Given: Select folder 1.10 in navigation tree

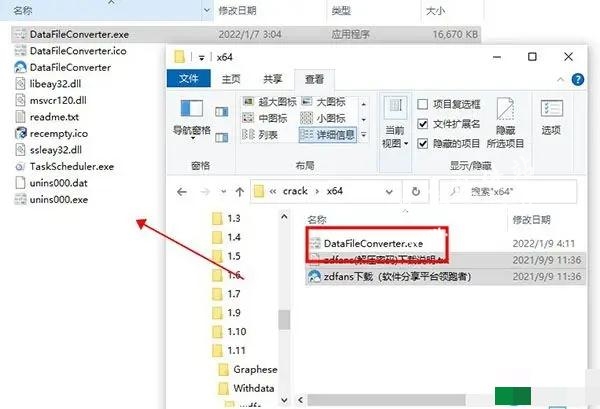Looking at the screenshot, I should (230, 332).
